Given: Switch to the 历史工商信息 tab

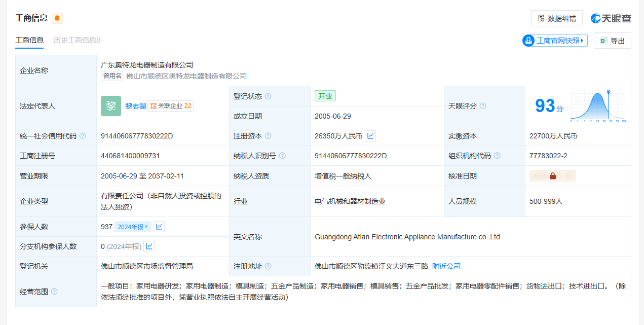Looking at the screenshot, I should [77, 40].
